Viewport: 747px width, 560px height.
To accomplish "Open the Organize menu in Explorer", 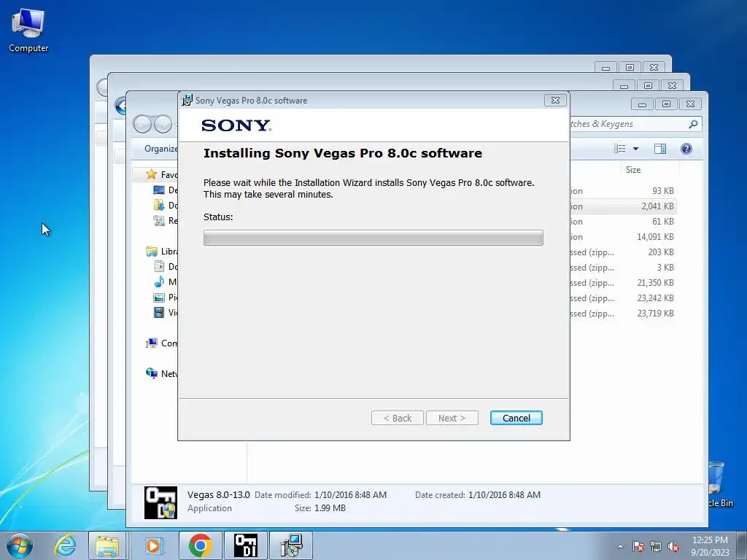I will pos(160,149).
